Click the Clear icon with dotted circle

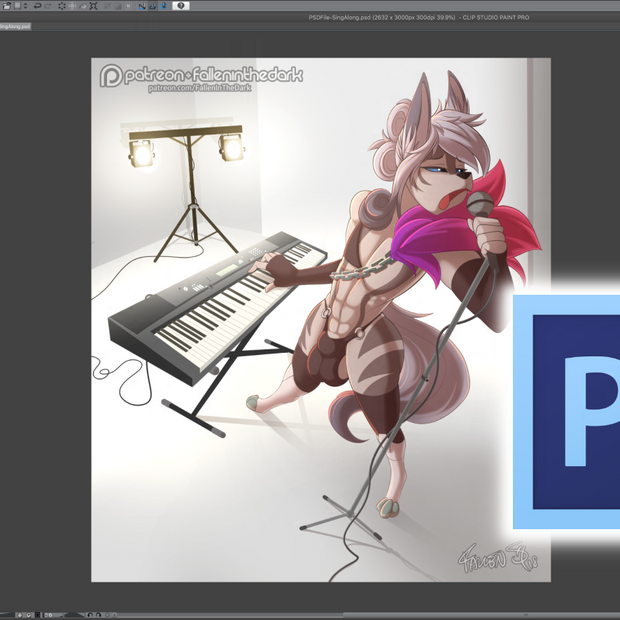click(x=62, y=6)
